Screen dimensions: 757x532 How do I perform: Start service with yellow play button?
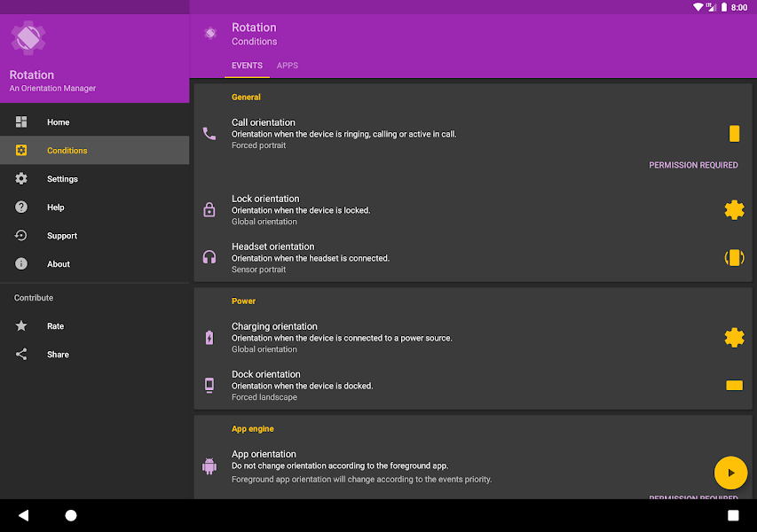click(x=730, y=473)
